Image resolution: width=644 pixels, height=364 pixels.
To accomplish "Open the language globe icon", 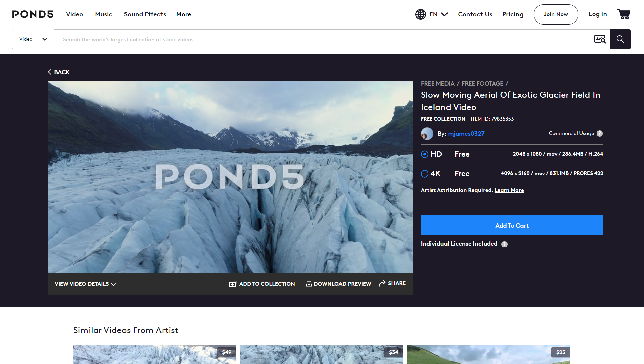I will (x=420, y=14).
